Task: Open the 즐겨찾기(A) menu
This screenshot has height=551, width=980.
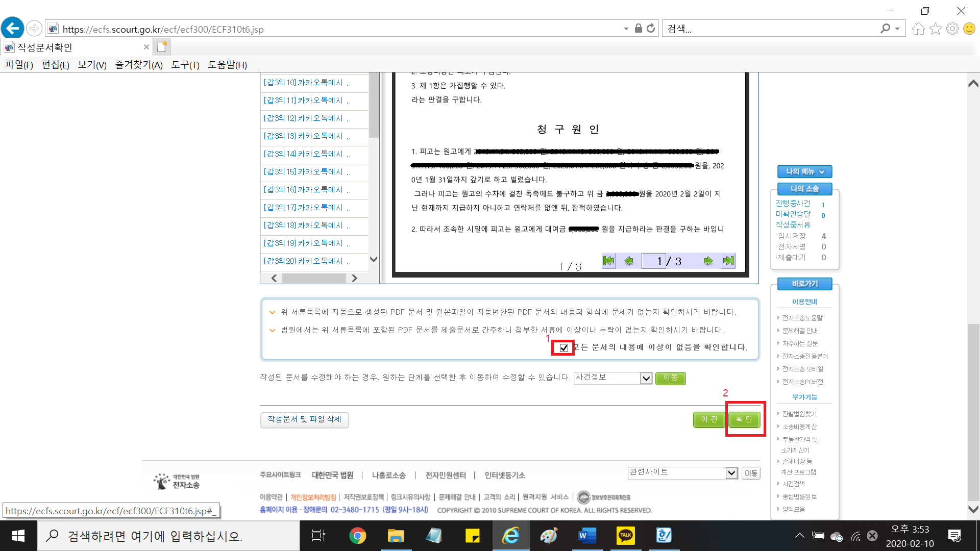Action: click(x=138, y=65)
